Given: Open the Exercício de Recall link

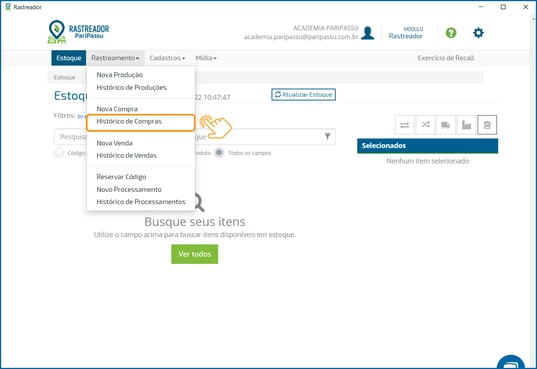Looking at the screenshot, I should tap(446, 58).
